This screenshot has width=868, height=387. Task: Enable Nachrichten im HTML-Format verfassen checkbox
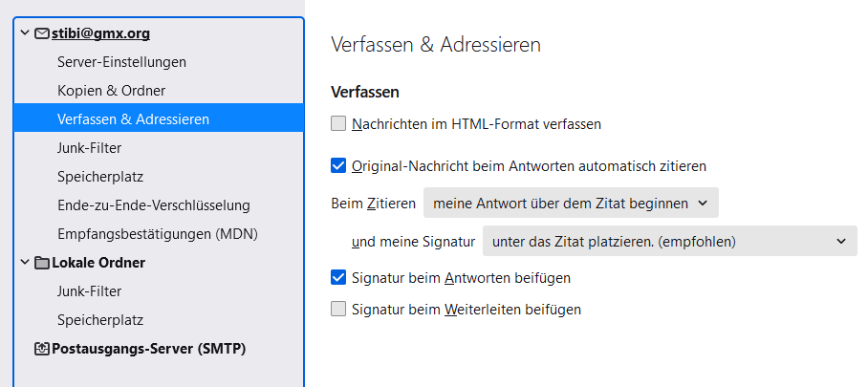[337, 123]
